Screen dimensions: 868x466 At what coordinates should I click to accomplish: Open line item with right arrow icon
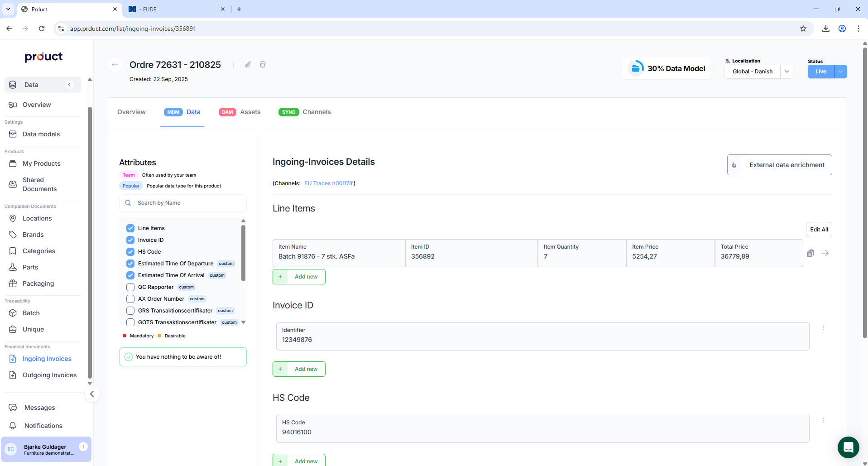pyautogui.click(x=825, y=253)
